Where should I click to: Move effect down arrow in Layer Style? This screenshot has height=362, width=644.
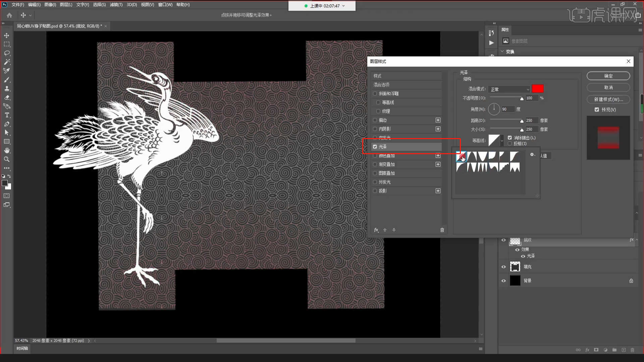394,230
